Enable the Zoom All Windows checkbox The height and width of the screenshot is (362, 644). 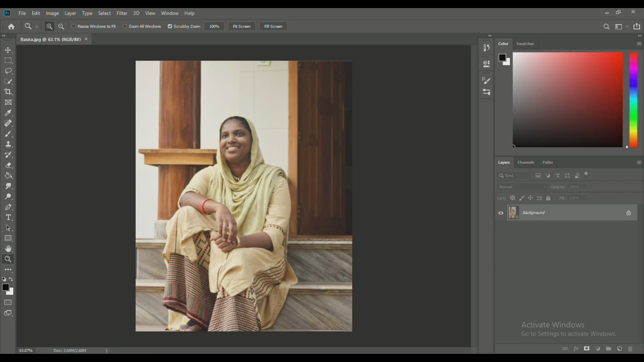click(x=125, y=26)
